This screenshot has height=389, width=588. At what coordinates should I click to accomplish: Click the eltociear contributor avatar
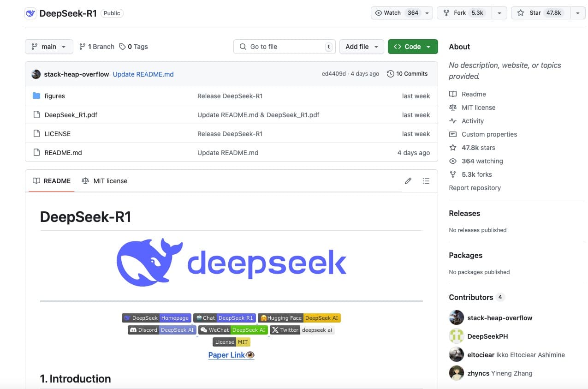click(x=457, y=355)
